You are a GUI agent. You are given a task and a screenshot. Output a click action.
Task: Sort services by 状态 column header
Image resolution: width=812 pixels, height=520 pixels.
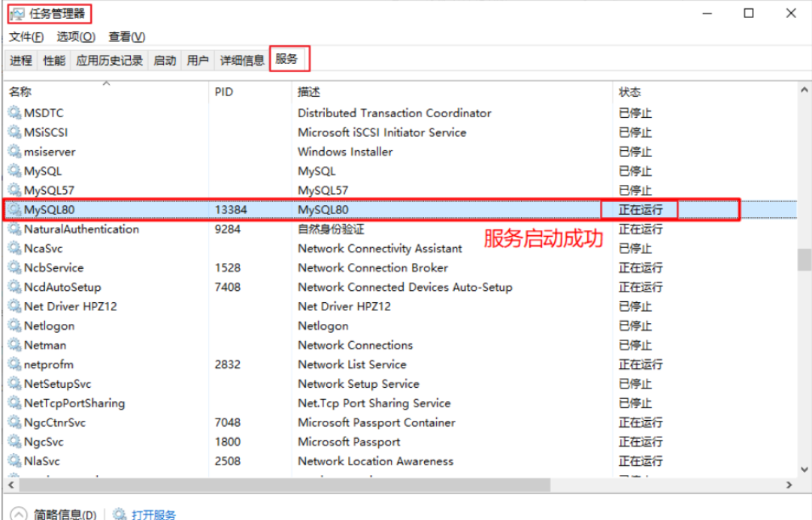click(x=704, y=92)
